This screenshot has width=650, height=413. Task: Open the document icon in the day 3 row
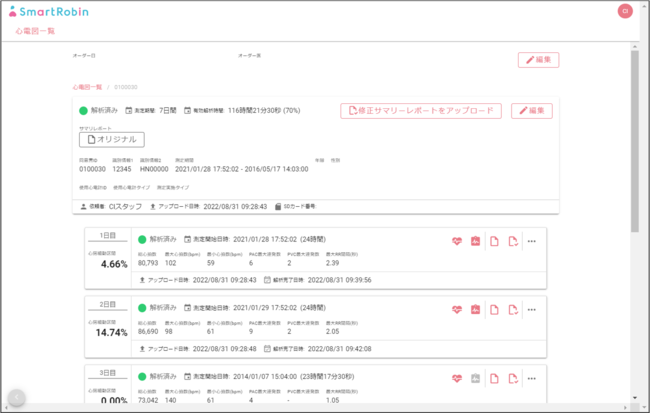[x=494, y=378]
